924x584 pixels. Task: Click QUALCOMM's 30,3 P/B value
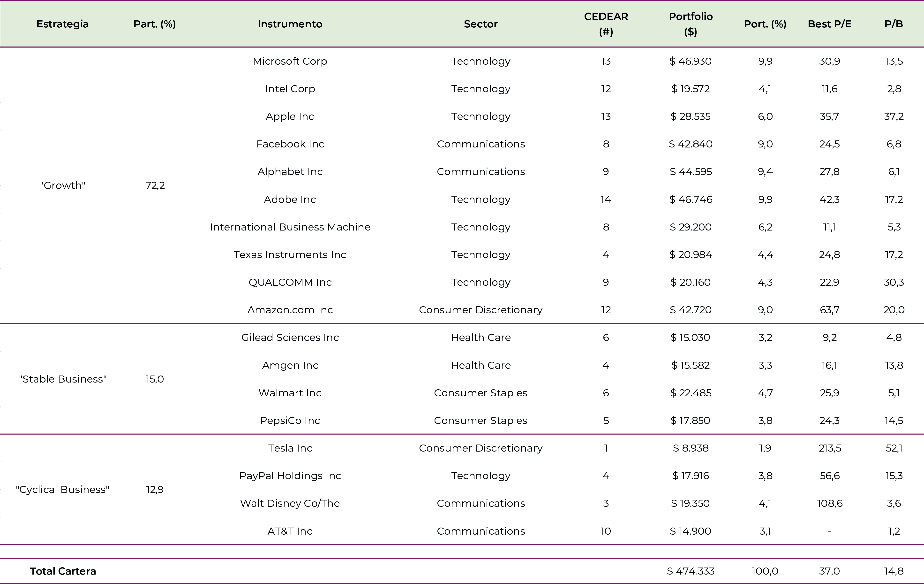[x=894, y=282]
